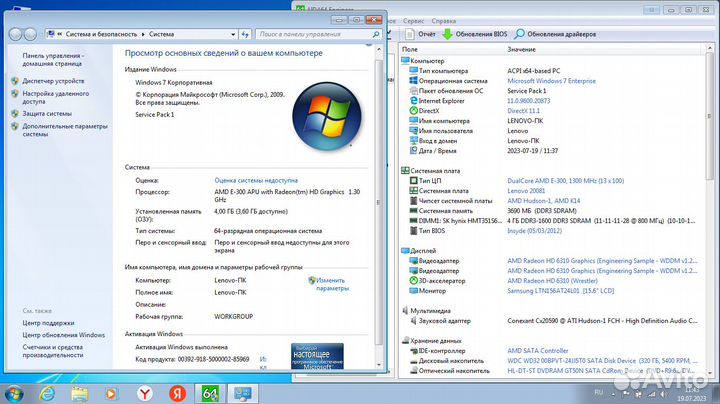Click the volume speaker icon in tray
720x404 pixels.
(663, 394)
